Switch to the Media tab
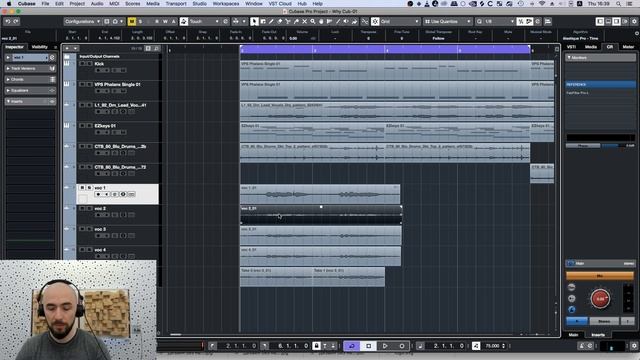This screenshot has height=360, width=640. [591, 47]
